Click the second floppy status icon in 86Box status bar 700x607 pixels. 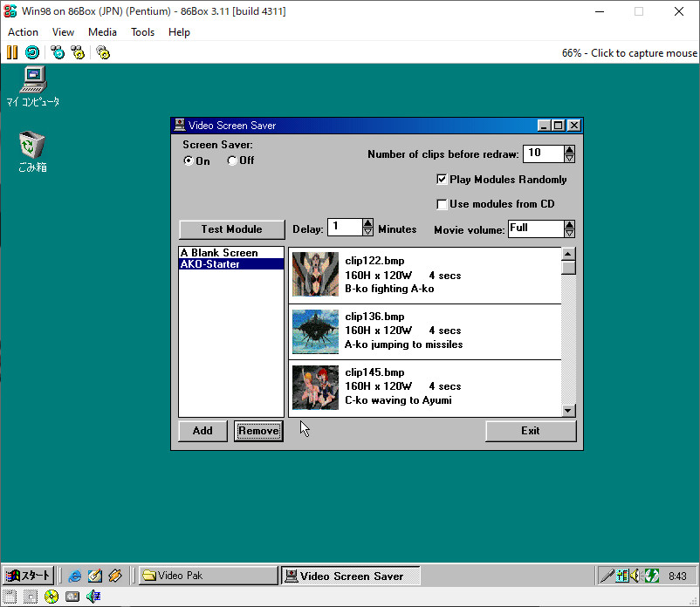click(31, 597)
